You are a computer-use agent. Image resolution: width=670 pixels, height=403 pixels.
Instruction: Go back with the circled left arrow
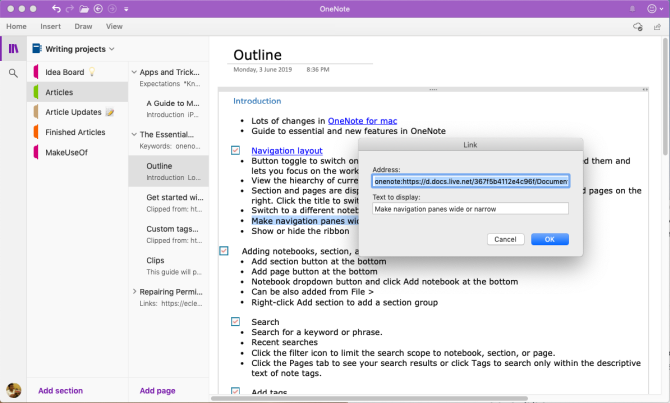pyautogui.click(x=98, y=9)
